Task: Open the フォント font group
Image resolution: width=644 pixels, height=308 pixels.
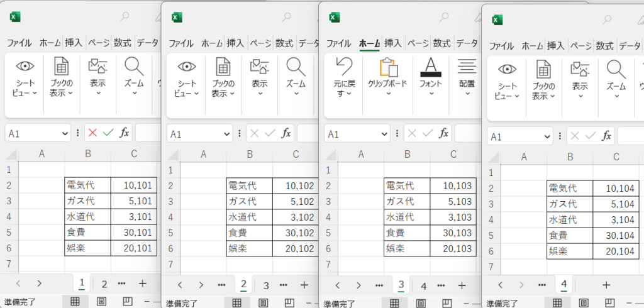Action: [x=431, y=67]
